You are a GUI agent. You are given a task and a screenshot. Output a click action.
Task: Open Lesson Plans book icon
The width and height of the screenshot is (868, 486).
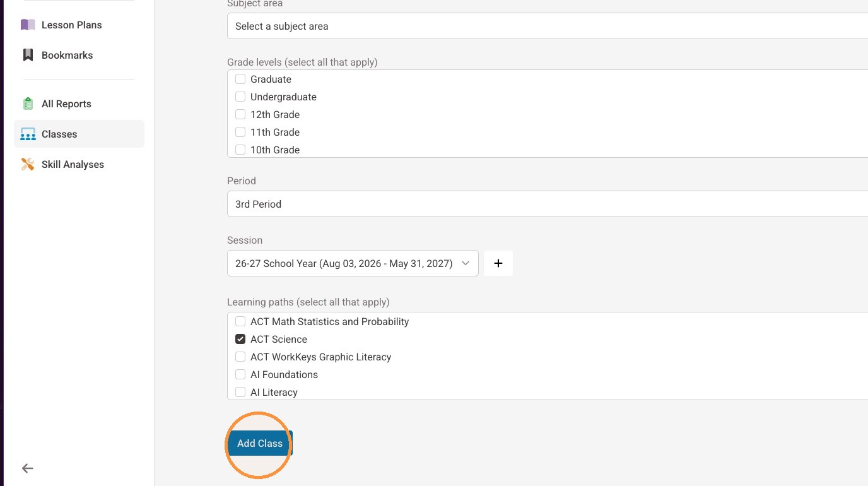[x=28, y=25]
